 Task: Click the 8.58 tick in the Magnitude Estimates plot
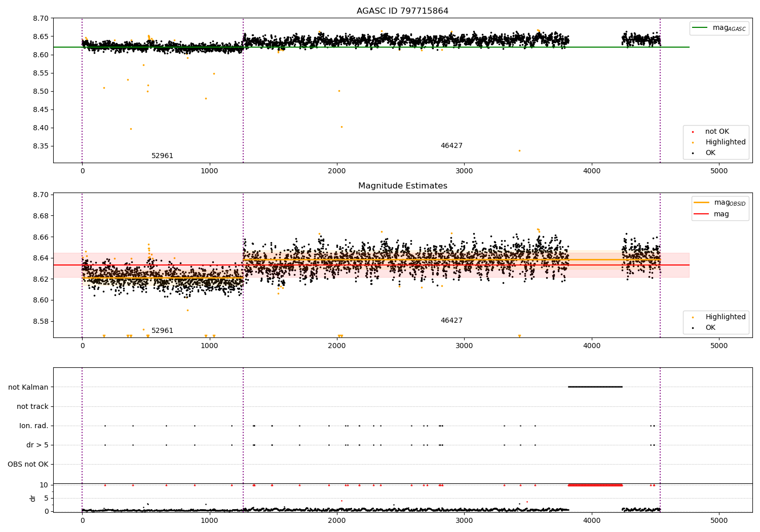tap(41, 321)
